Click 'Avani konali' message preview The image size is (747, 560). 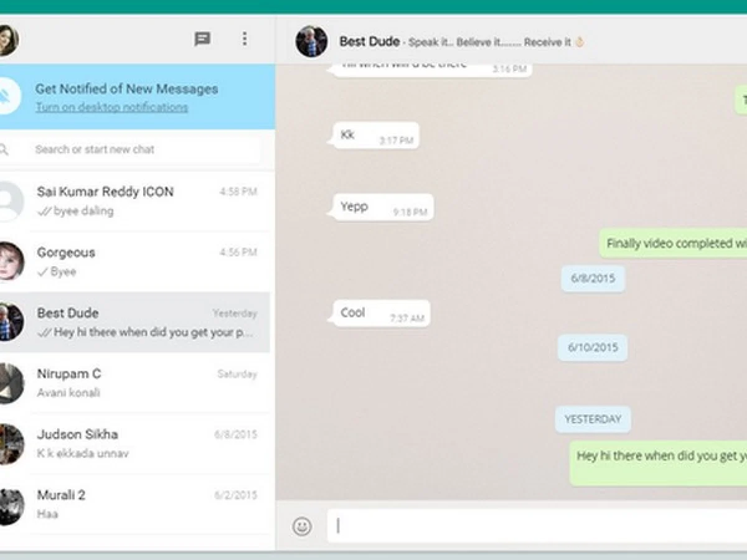pos(68,393)
